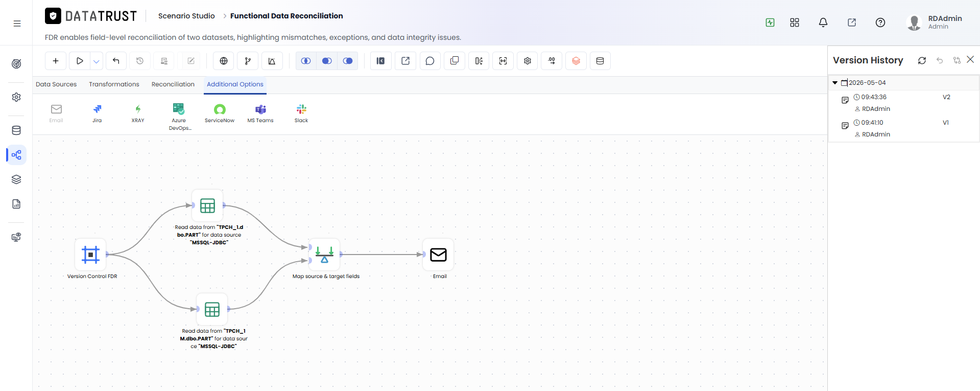Viewport: 980px width, 391px height.
Task: Open the target icon in left sidebar
Action: tap(16, 64)
